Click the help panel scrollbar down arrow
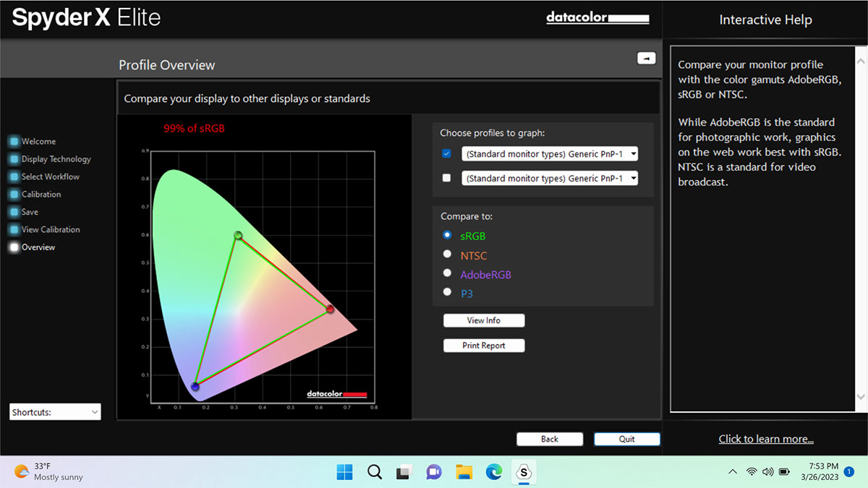868x488 pixels. click(861, 396)
